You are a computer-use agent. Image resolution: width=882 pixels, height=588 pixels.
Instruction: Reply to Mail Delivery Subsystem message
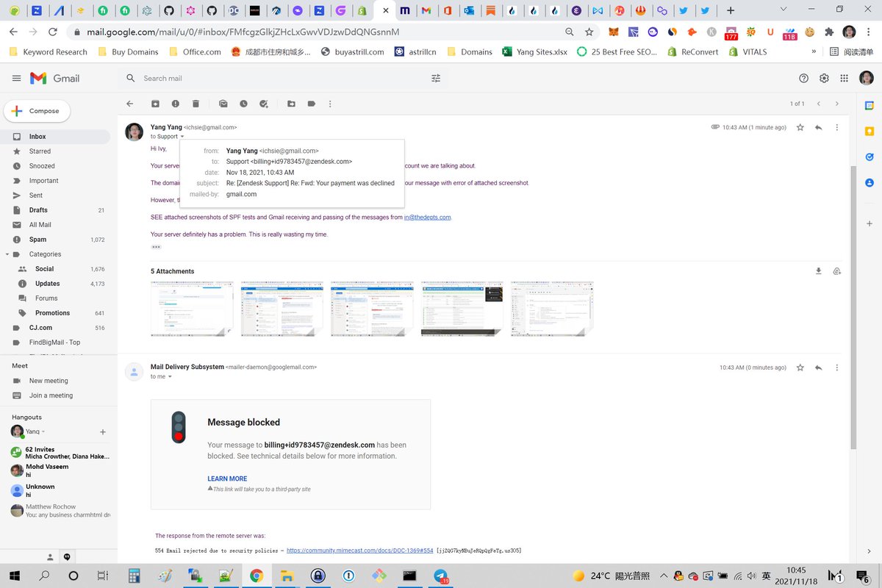coord(818,367)
